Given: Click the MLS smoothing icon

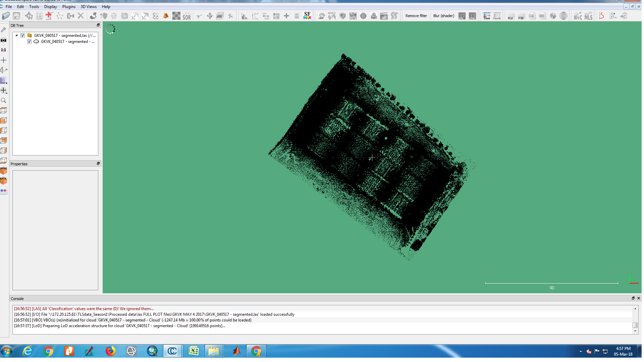Looking at the screenshot, I should 589,16.
